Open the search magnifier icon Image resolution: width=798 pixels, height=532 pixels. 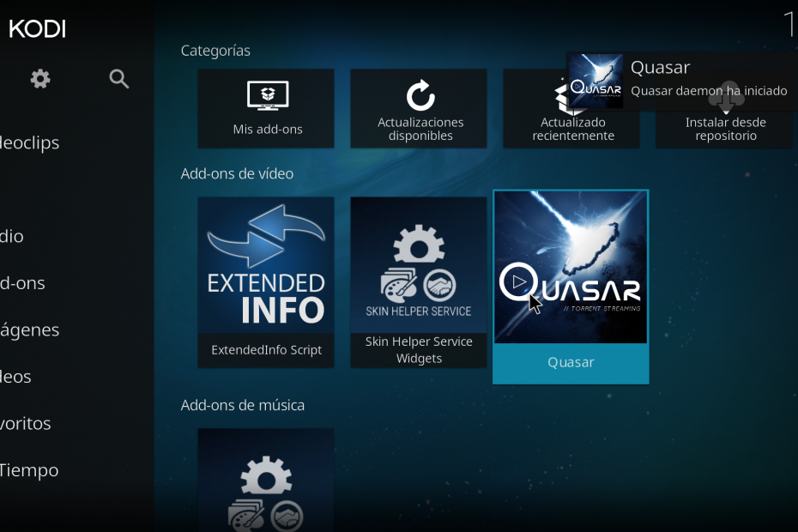118,79
